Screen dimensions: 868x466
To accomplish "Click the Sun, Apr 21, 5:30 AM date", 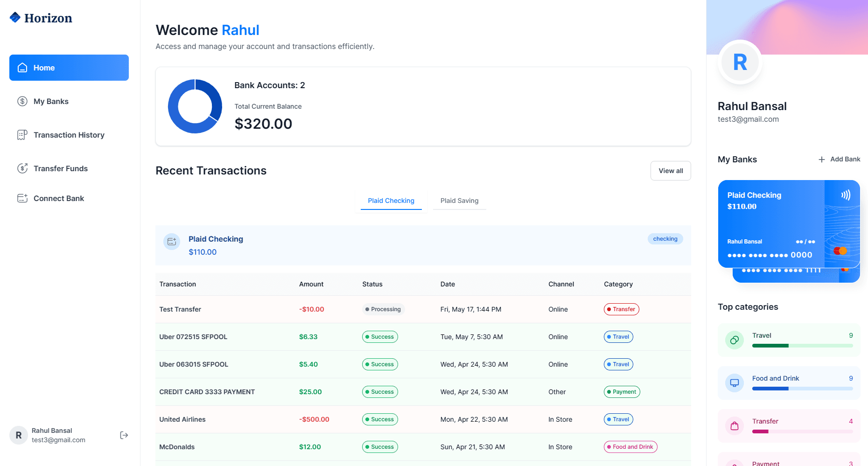I will [472, 447].
